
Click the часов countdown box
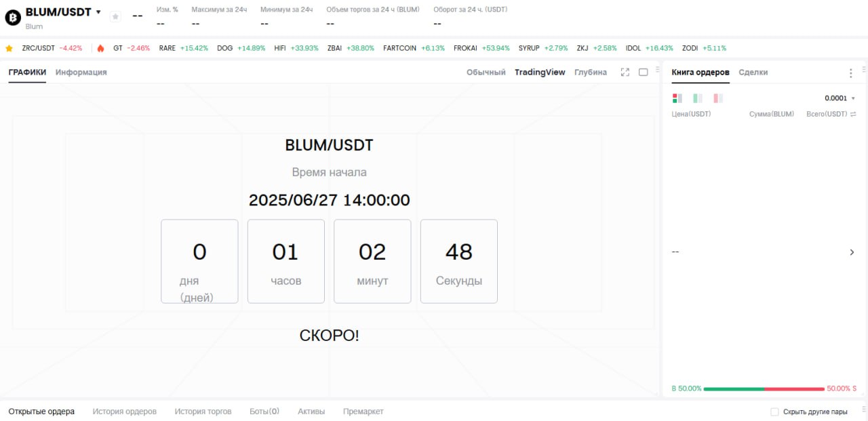[x=285, y=261]
